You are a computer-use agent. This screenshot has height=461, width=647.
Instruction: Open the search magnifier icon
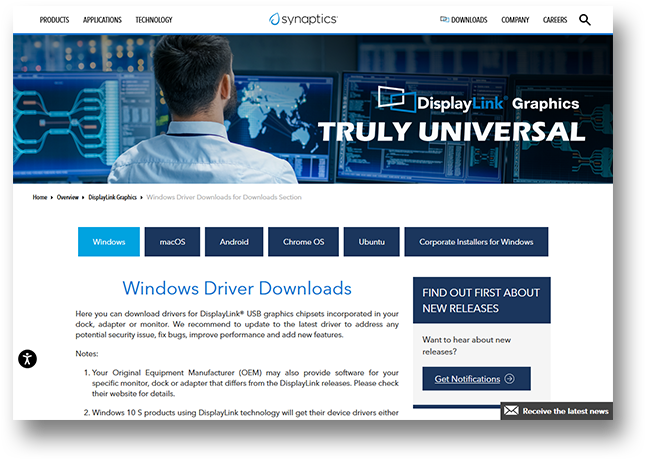click(x=585, y=20)
